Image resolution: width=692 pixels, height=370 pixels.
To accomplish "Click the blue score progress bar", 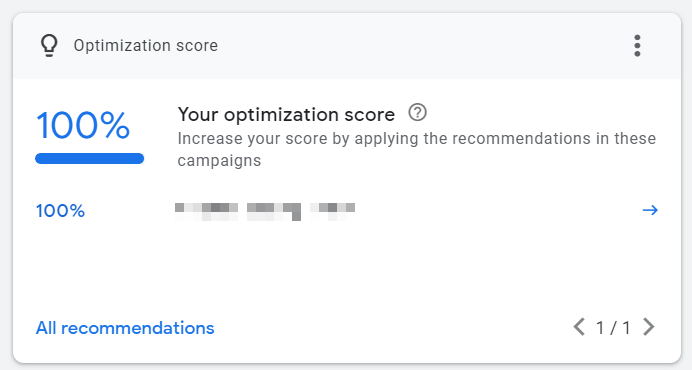I will click(90, 159).
